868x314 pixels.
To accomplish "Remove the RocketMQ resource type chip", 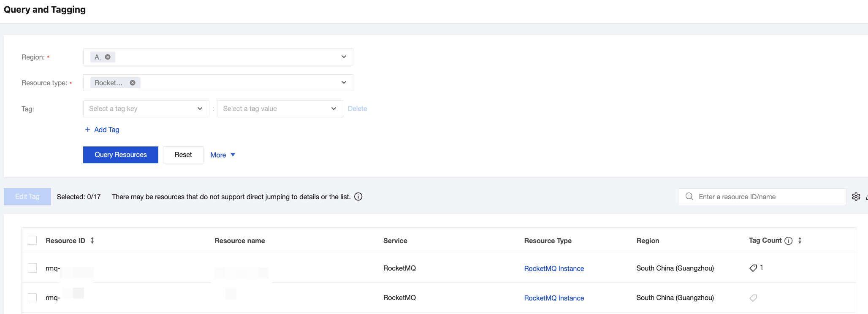I will click(x=133, y=83).
